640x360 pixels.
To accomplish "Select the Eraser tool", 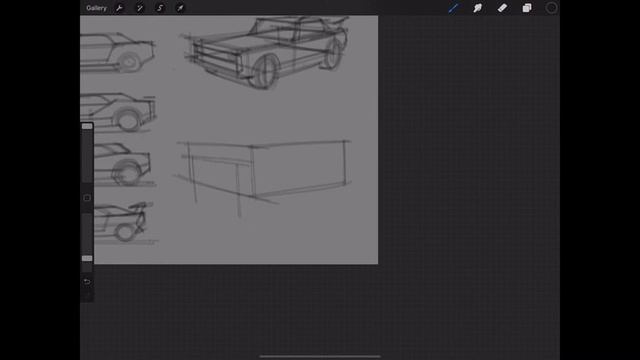I will (x=502, y=8).
